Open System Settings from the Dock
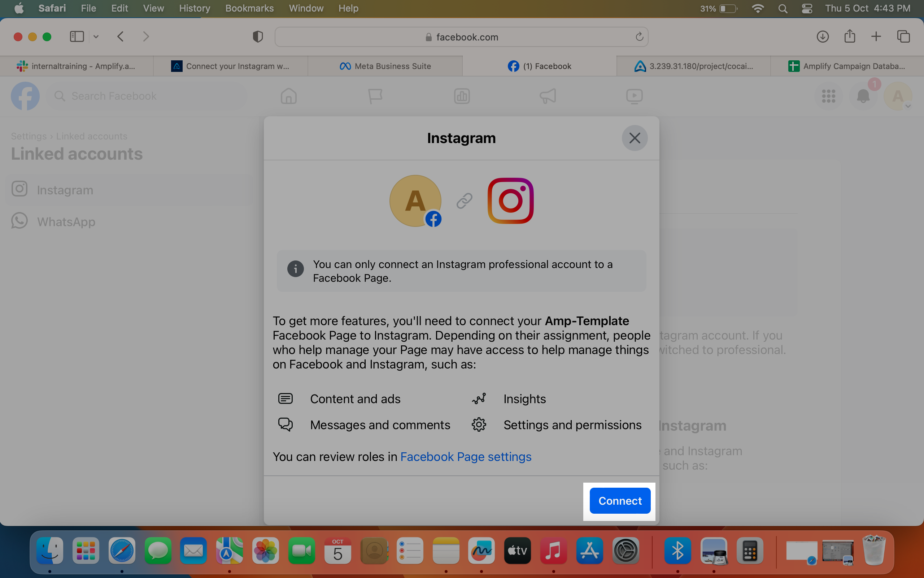The height and width of the screenshot is (578, 924). coord(626,551)
